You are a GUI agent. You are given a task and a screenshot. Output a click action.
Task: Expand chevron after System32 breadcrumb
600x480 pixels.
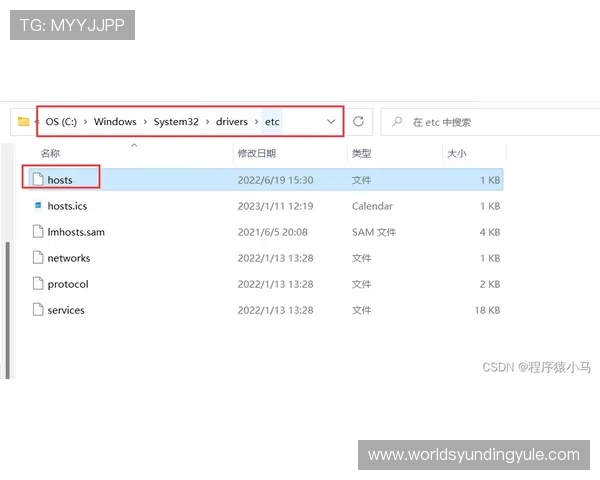click(207, 122)
